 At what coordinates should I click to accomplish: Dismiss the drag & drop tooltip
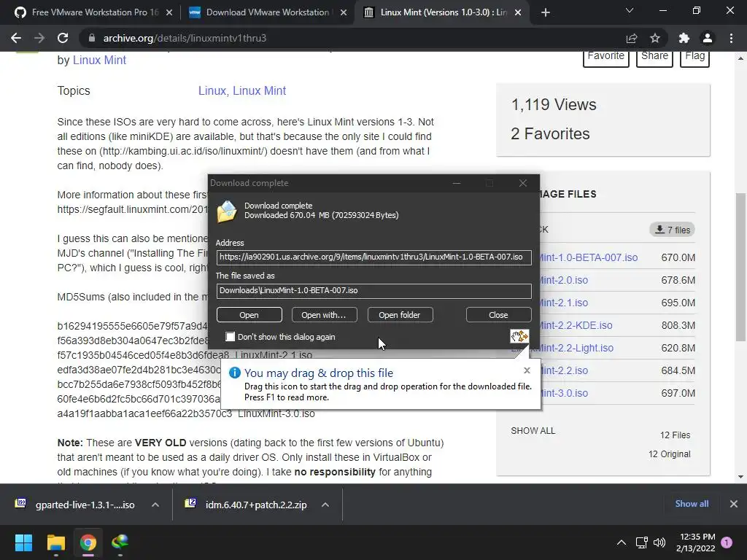click(x=527, y=370)
